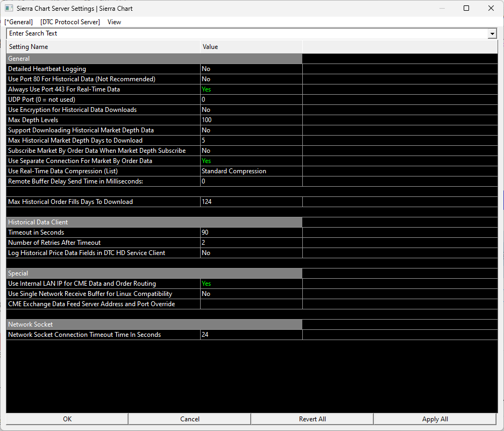Screen dimensions: 504x431
Task: Click the Cancel button
Action: (190, 419)
